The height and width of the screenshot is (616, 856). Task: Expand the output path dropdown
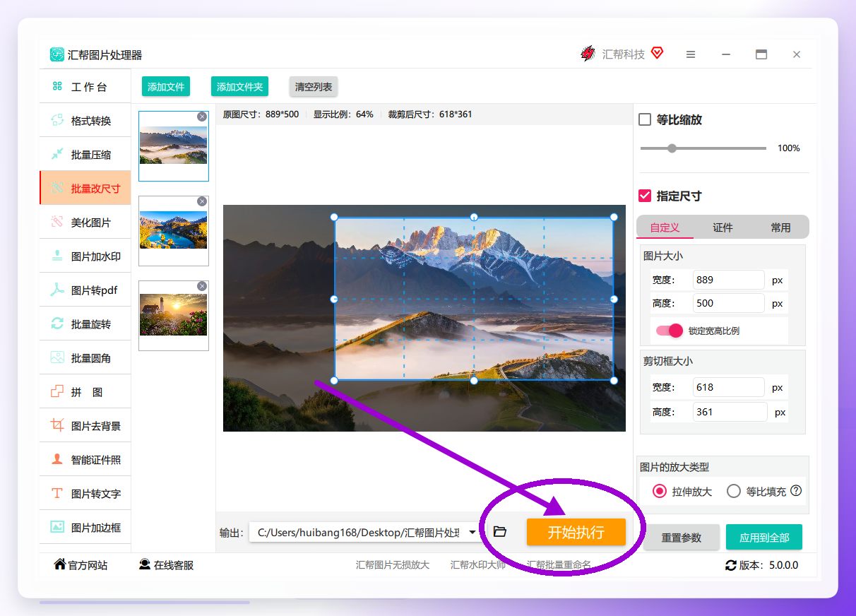(472, 533)
